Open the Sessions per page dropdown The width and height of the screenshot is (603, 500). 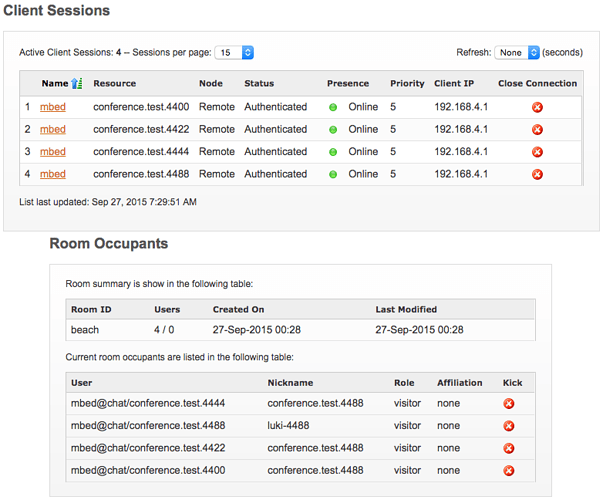[234, 52]
